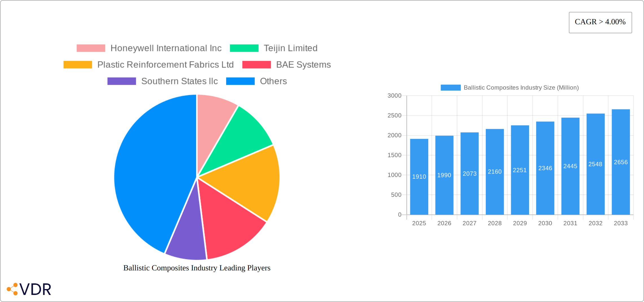The height and width of the screenshot is (302, 644).
Task: Click the 2025 x-axis label
Action: [x=419, y=223]
